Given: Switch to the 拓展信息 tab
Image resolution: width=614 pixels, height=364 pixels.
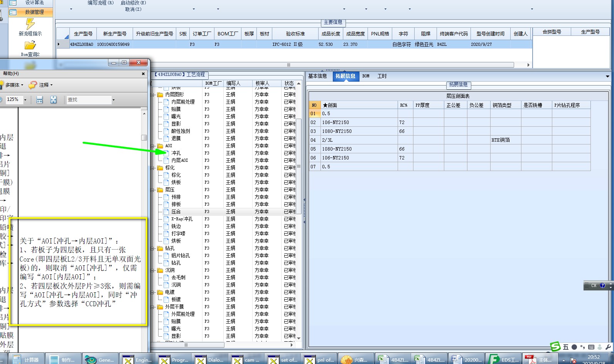Looking at the screenshot, I should [x=345, y=76].
